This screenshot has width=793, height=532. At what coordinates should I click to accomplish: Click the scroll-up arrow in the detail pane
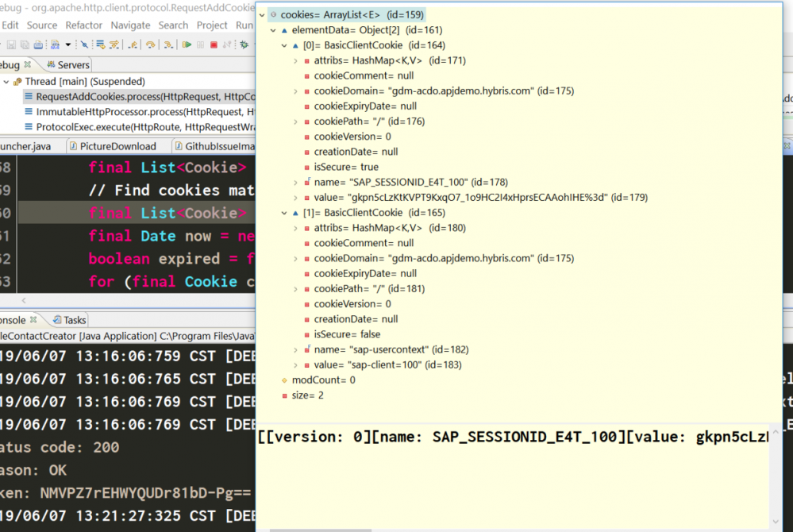[776, 431]
